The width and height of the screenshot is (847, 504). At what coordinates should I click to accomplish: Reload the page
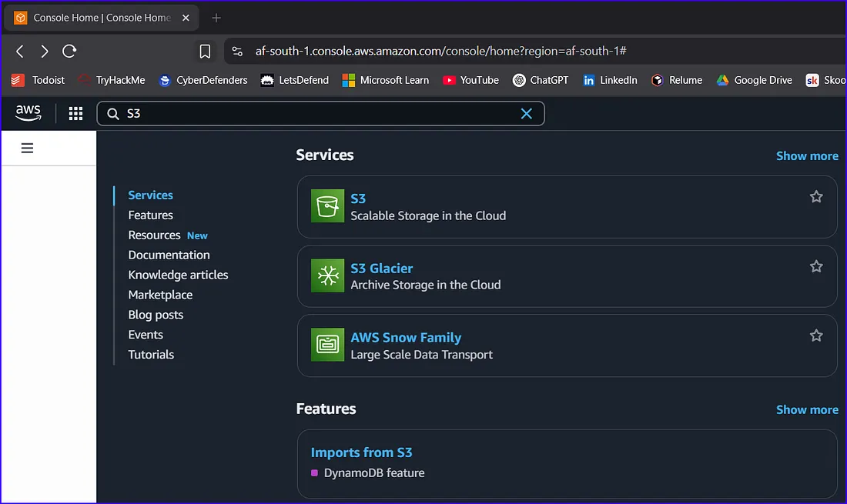(x=69, y=52)
